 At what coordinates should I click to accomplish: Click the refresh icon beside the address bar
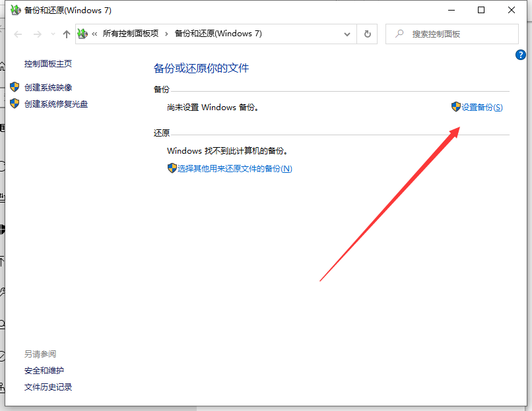click(x=367, y=34)
